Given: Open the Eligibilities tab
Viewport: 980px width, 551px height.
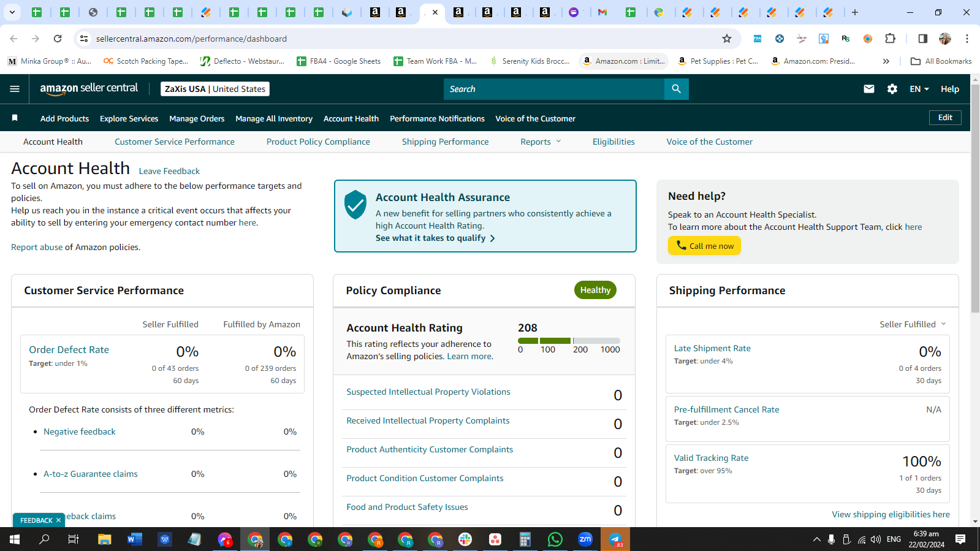Looking at the screenshot, I should tap(613, 142).
